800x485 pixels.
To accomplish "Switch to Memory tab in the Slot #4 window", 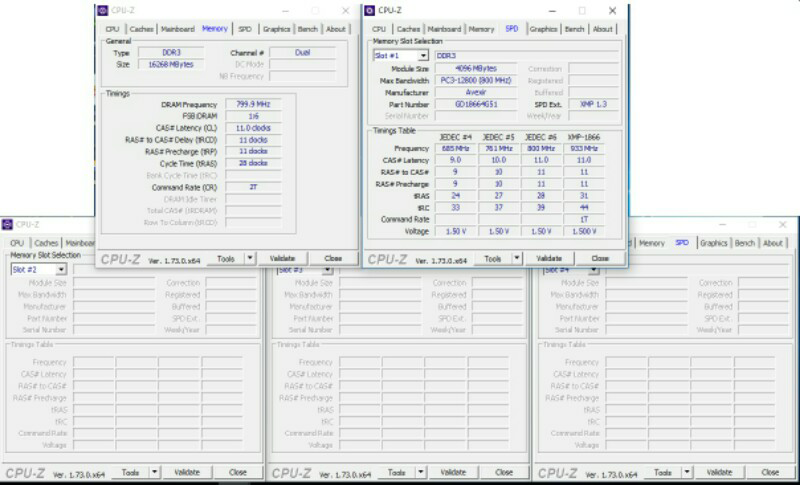I will click(x=652, y=243).
